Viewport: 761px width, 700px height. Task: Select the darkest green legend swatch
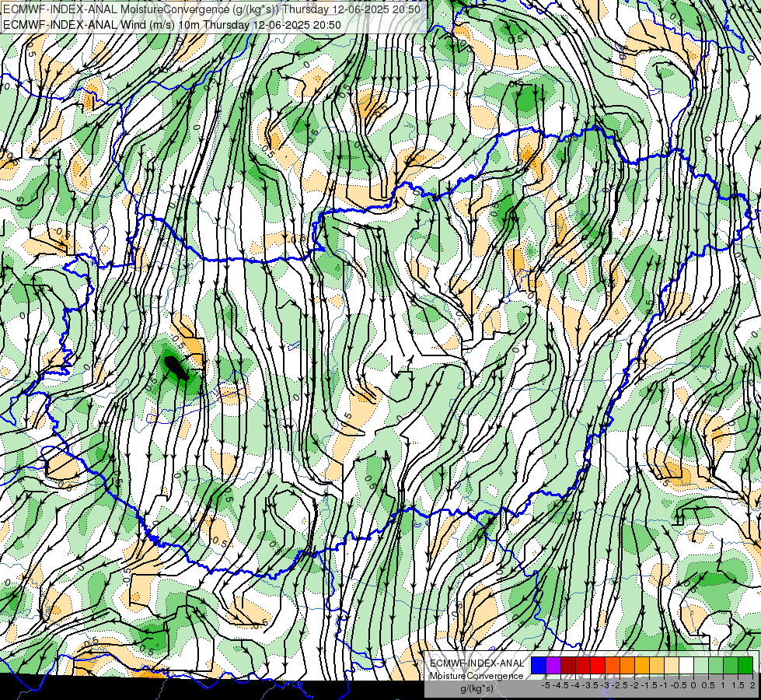745,665
